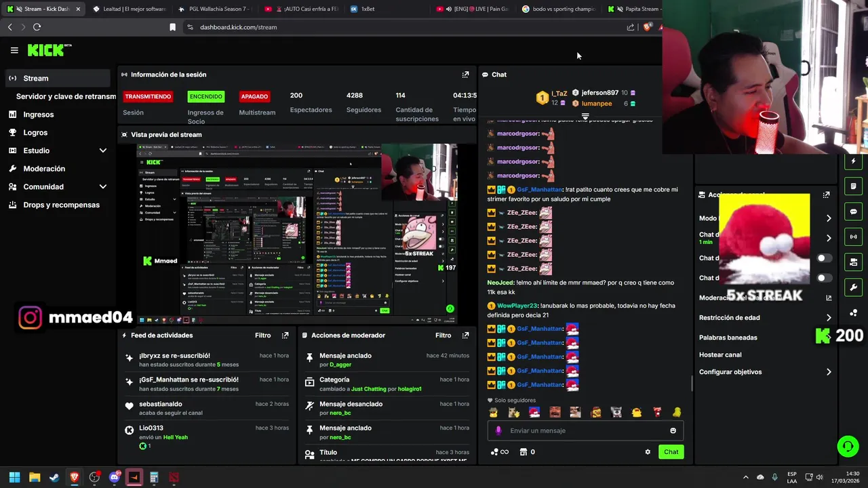868x488 pixels.
Task: Click the chat bubble icon in the right sidebar
Action: [853, 211]
